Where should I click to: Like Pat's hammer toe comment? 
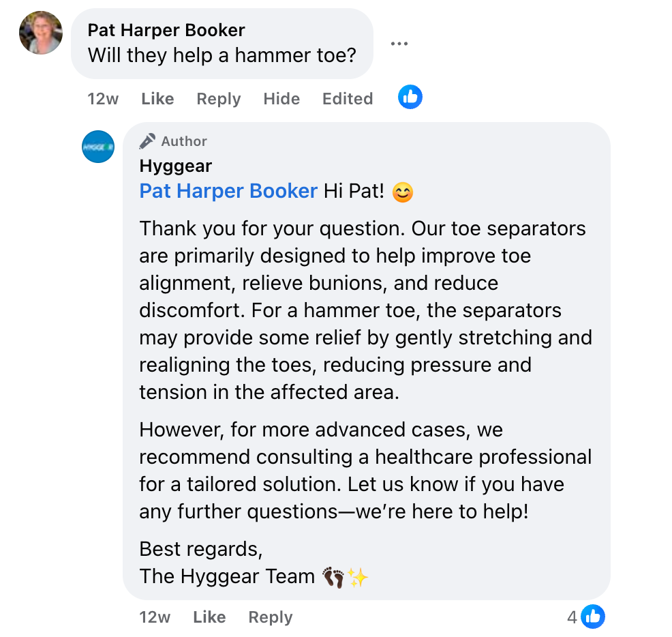coord(157,99)
